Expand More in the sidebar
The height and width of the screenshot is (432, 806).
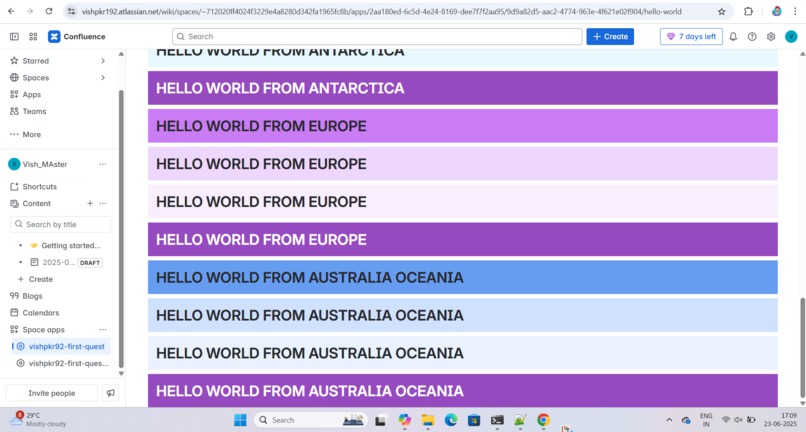pos(31,134)
